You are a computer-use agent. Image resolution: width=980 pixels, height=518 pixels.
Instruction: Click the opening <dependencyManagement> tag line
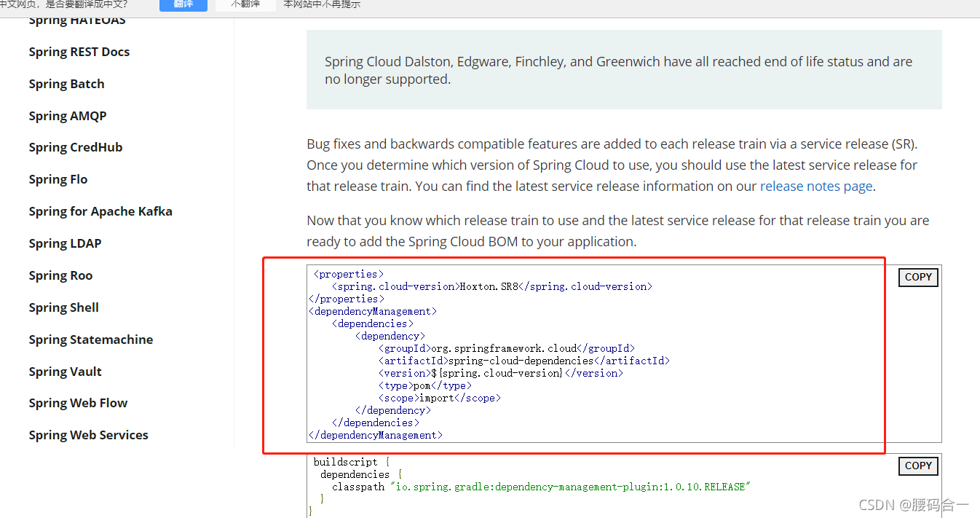[x=373, y=311]
